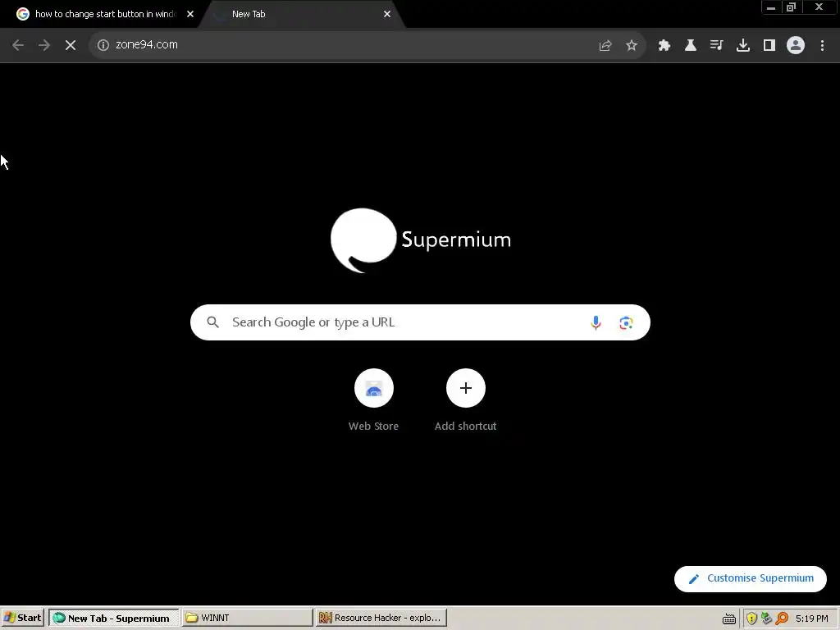Open the Windows Start menu
The width and height of the screenshot is (840, 630).
[22, 618]
